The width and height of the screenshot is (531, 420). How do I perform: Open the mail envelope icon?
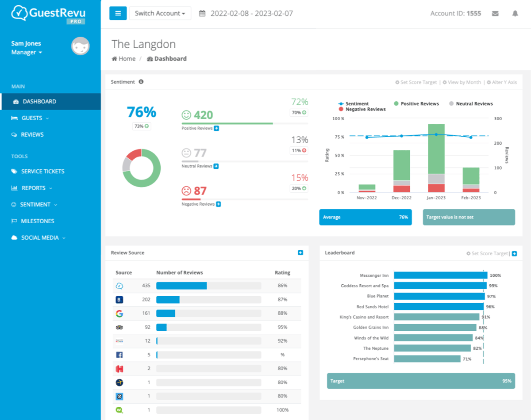pyautogui.click(x=495, y=14)
